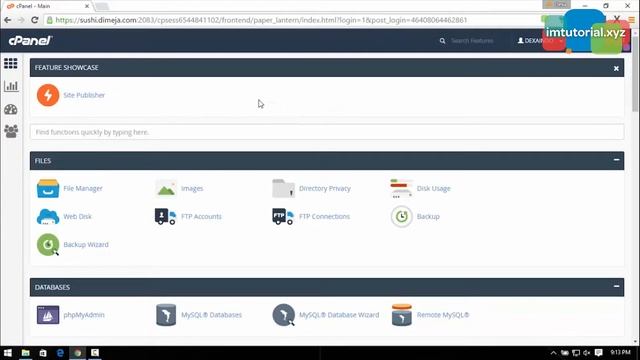Open the FTP Connections link

tap(324, 217)
